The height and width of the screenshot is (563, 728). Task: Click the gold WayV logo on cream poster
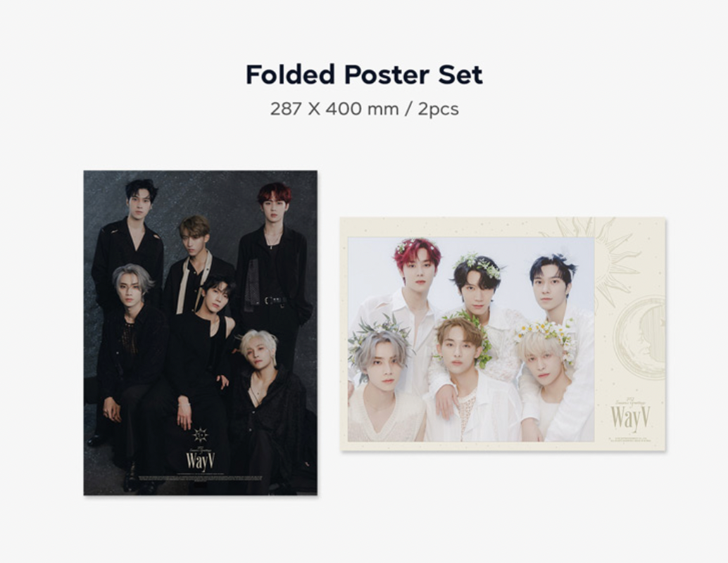click(630, 418)
